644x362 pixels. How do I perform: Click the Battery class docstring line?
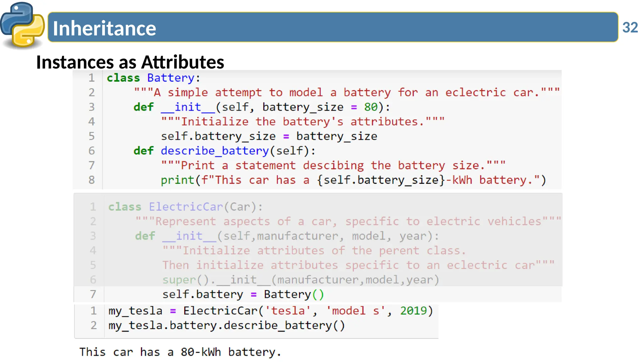tap(347, 92)
